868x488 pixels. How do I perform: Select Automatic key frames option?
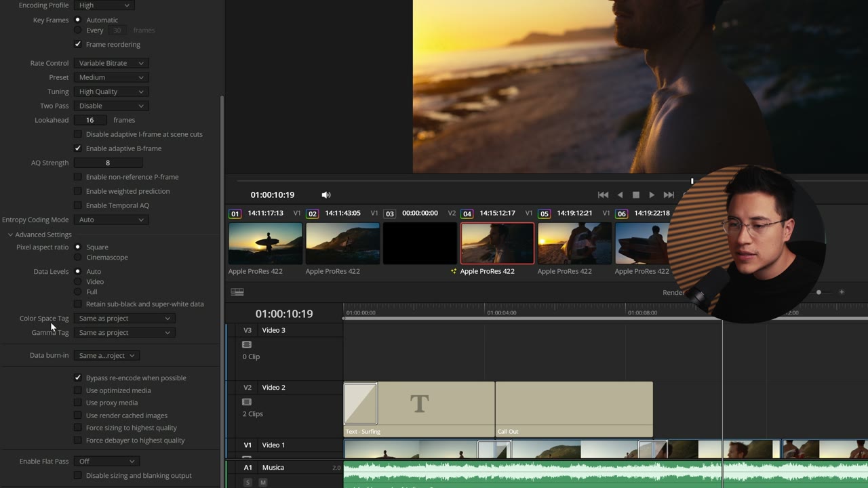(x=77, y=20)
